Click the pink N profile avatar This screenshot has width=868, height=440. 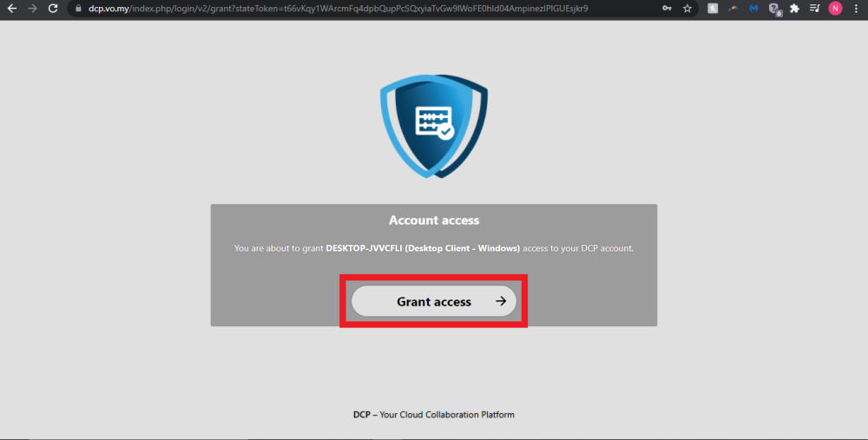835,9
